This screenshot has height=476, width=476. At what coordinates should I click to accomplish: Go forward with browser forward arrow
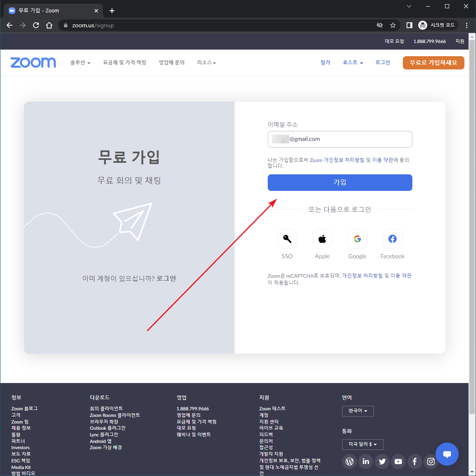[23, 25]
